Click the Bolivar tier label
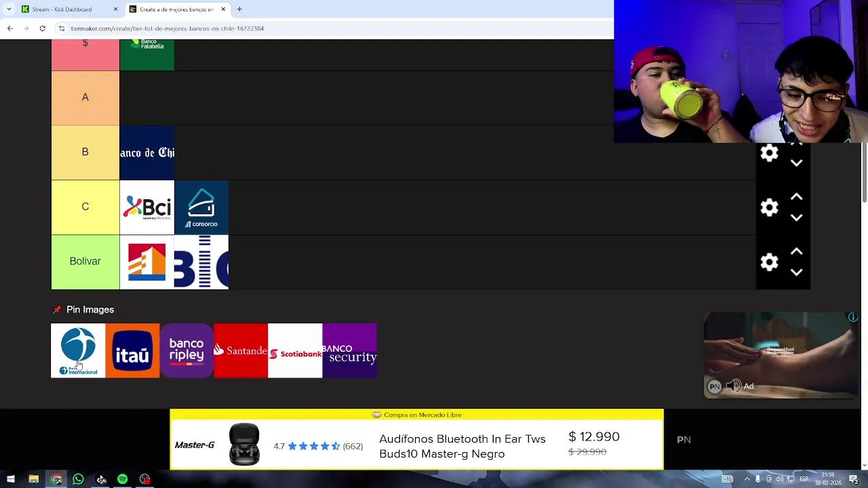Screen dimensions: 868x488 [x=85, y=262]
